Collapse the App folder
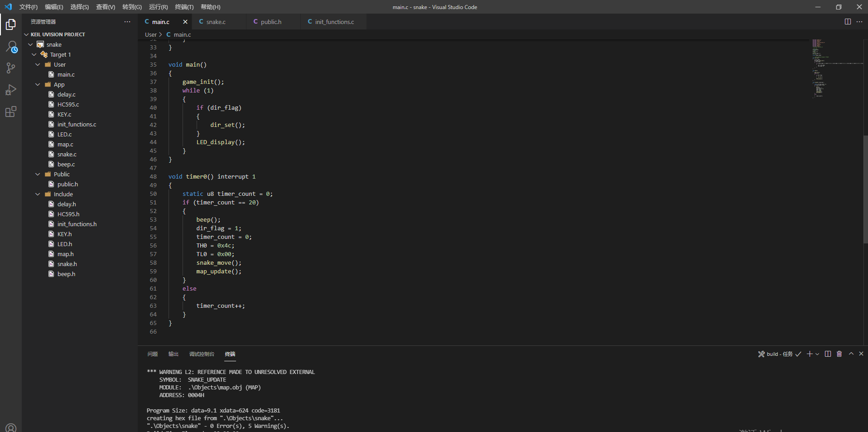The height and width of the screenshot is (432, 868). click(38, 84)
